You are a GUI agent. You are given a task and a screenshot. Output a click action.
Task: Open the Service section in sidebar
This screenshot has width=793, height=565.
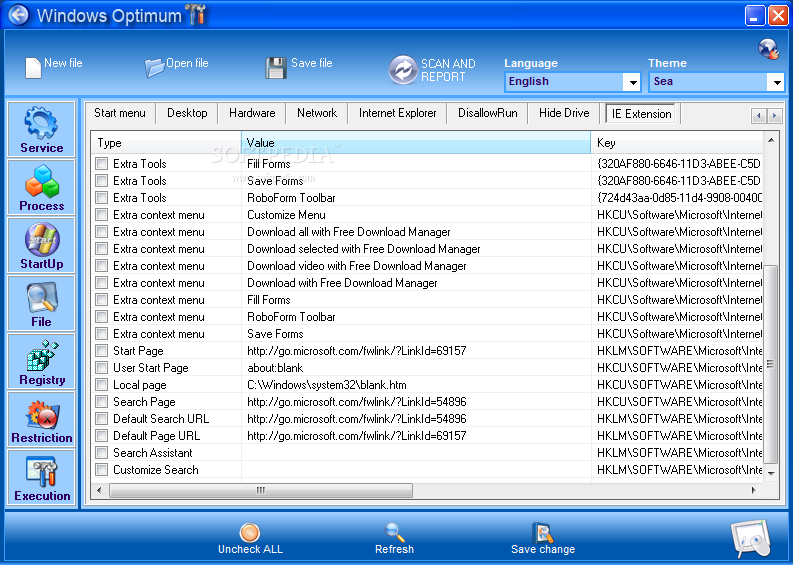coord(41,129)
